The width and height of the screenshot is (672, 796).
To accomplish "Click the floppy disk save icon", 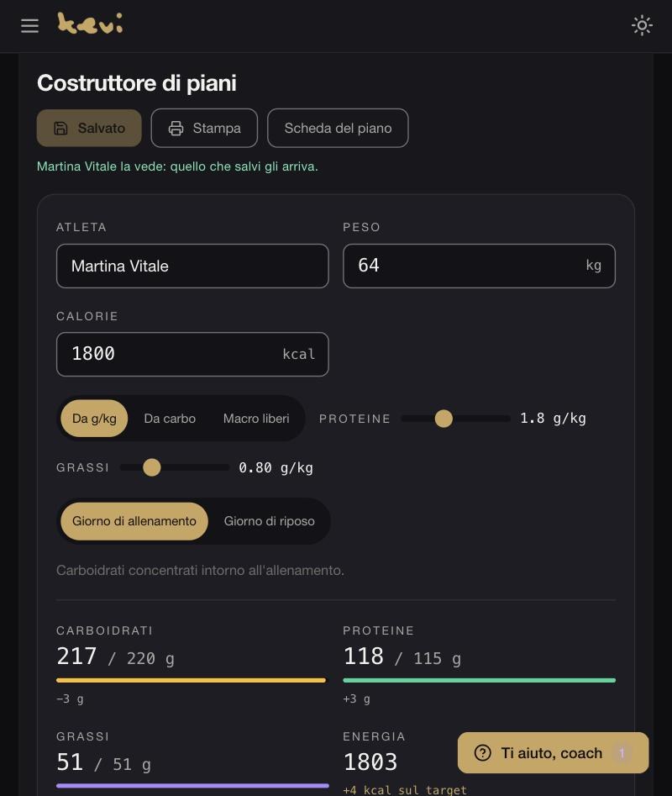I will click(60, 129).
